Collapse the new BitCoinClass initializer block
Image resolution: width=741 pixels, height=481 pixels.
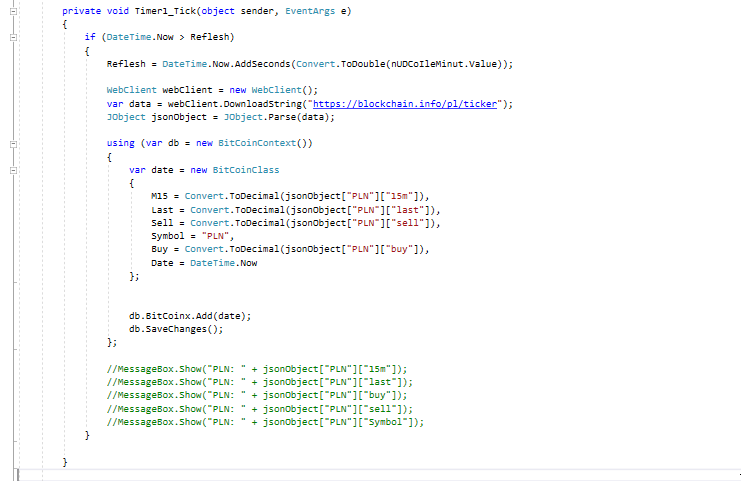(x=13, y=170)
